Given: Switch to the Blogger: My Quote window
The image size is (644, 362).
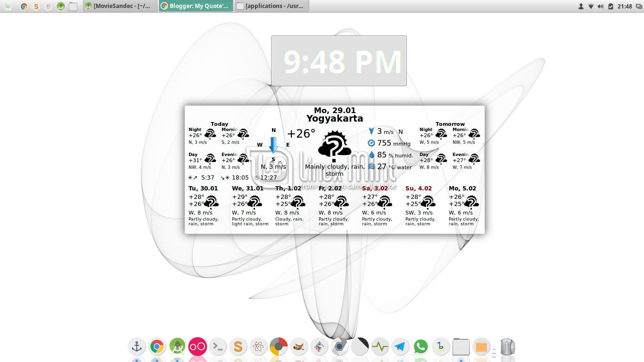Looking at the screenshot, I should [x=196, y=6].
